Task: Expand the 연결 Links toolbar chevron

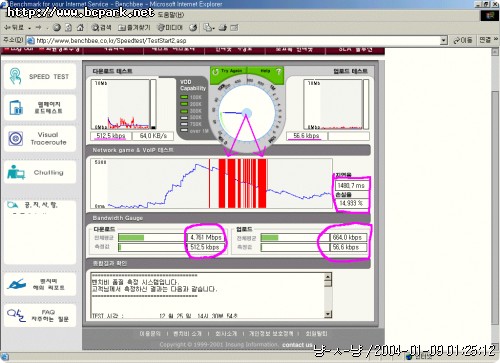Action: 496,39
